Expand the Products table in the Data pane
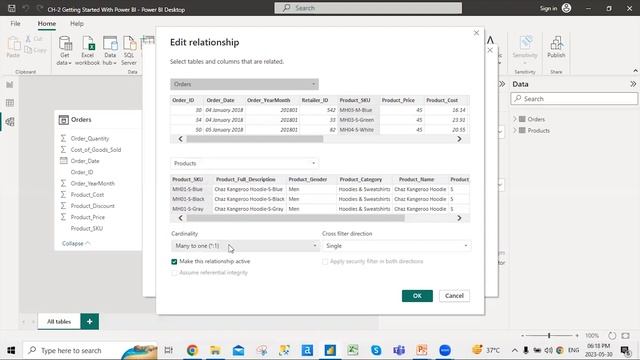The width and height of the screenshot is (640, 360). pyautogui.click(x=515, y=131)
